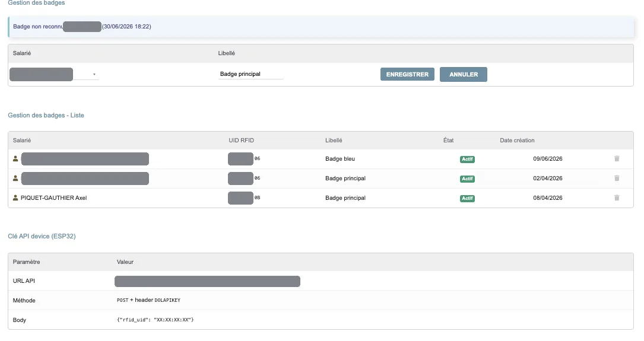Click the ENREGISTRER button
Viewport: 644px width, 341px height.
point(407,74)
